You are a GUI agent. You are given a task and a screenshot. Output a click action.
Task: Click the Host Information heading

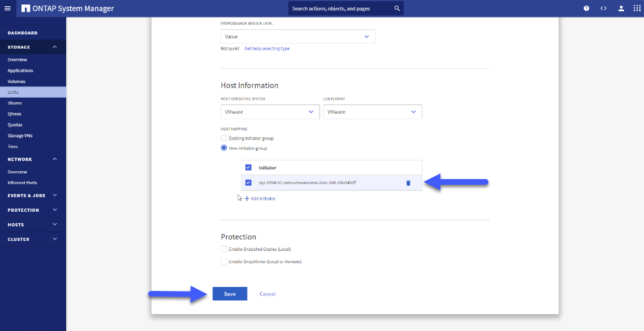point(249,85)
